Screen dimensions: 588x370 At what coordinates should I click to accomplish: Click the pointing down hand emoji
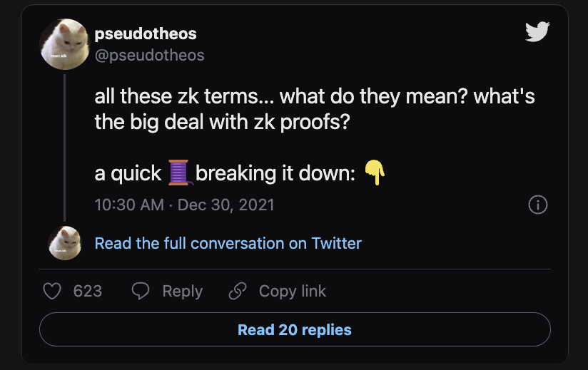point(375,173)
